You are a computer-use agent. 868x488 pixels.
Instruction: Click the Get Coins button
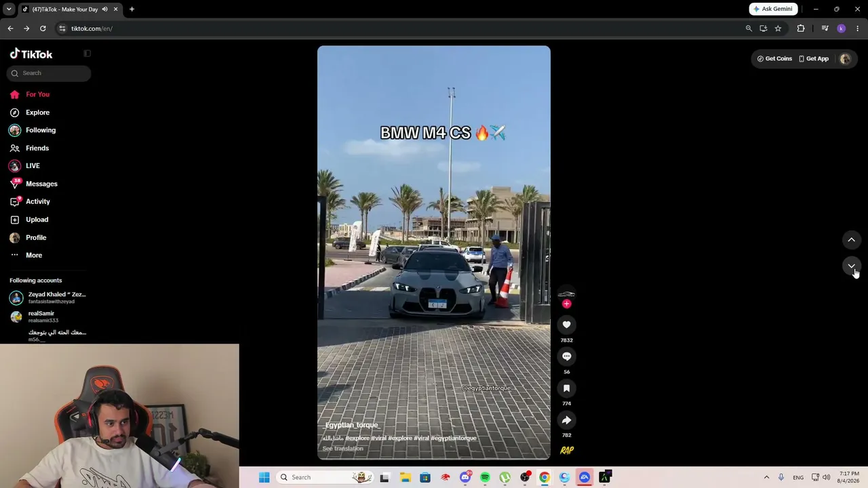click(x=774, y=59)
